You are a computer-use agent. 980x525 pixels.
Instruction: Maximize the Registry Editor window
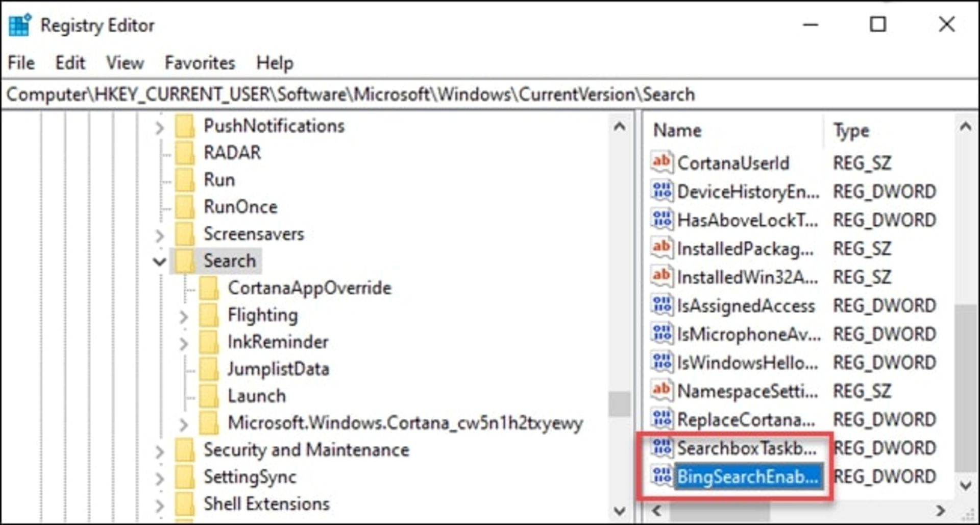(x=878, y=24)
